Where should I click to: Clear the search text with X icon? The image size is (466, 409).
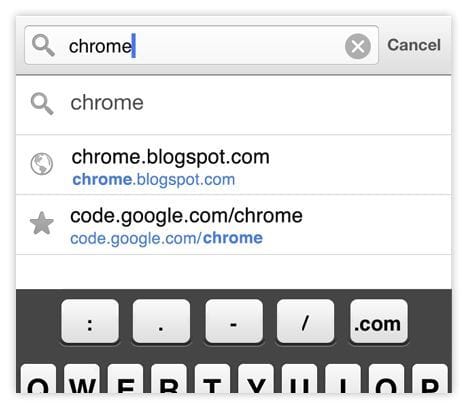coord(358,46)
